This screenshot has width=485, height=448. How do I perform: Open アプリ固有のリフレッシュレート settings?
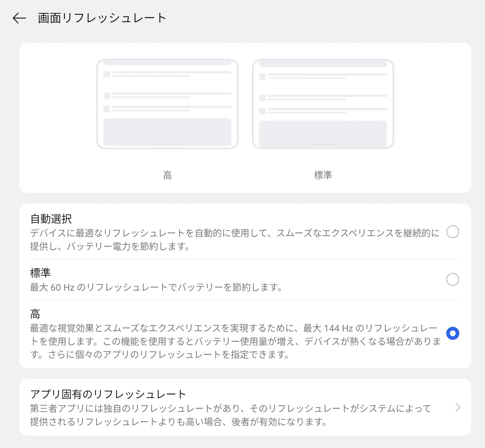pyautogui.click(x=108, y=394)
